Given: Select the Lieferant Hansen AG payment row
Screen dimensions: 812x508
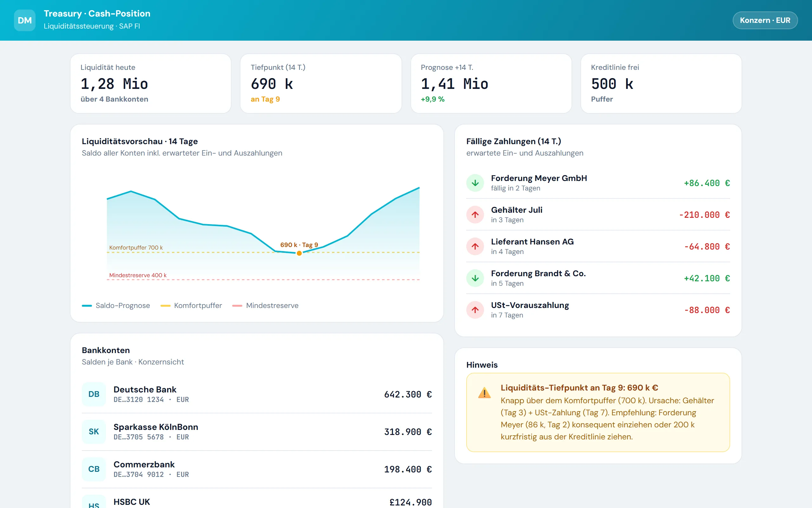Looking at the screenshot, I should pyautogui.click(x=598, y=246).
